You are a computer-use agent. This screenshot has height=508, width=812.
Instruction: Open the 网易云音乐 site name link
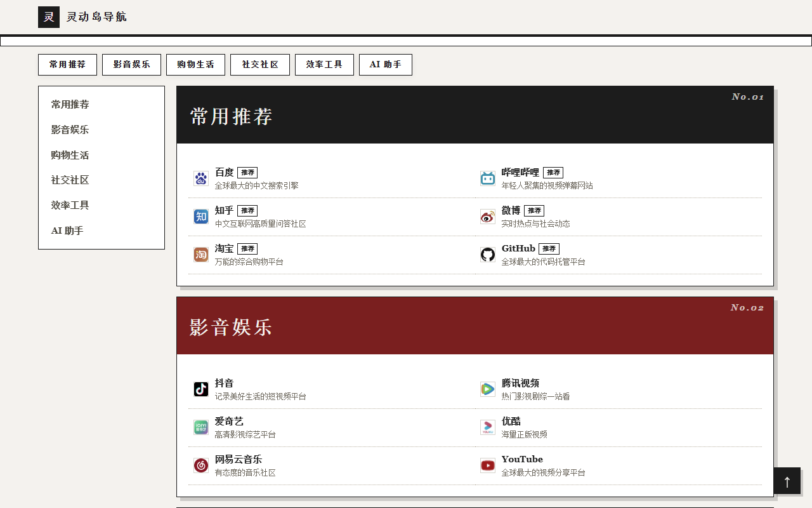click(239, 459)
